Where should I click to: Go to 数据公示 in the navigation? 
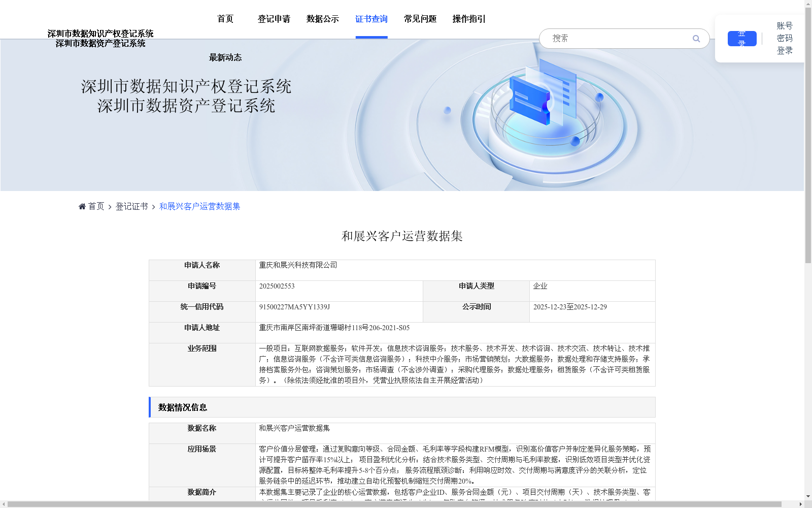point(323,19)
